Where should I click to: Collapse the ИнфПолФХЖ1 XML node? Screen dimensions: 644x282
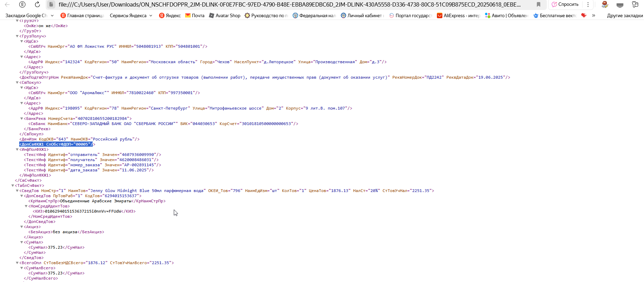point(17,149)
